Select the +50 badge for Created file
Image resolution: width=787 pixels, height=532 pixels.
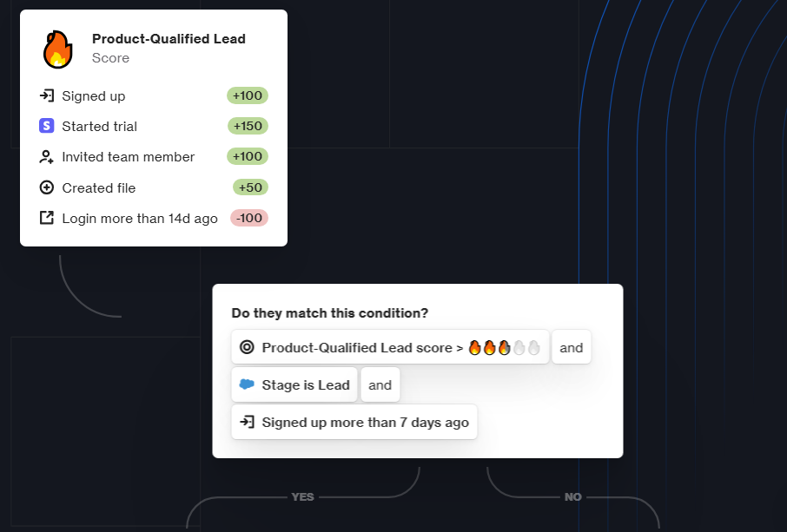tap(250, 187)
